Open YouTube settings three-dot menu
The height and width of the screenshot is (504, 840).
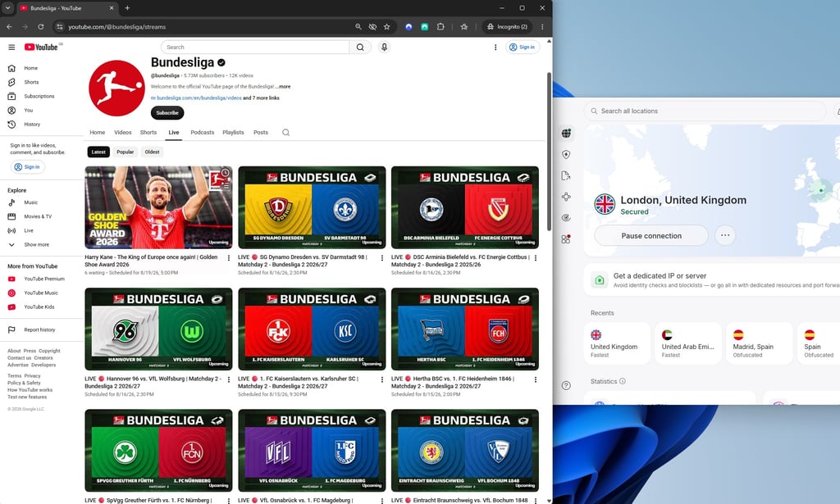tap(495, 47)
